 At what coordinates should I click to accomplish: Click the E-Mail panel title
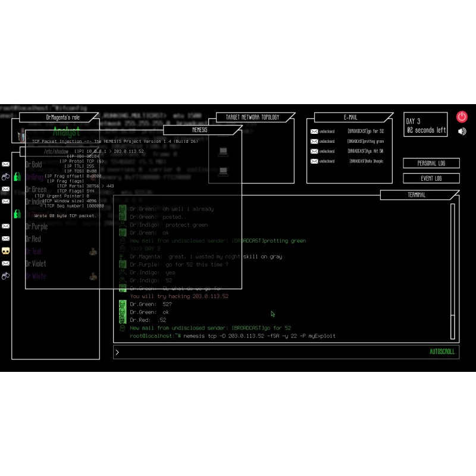pyautogui.click(x=349, y=117)
